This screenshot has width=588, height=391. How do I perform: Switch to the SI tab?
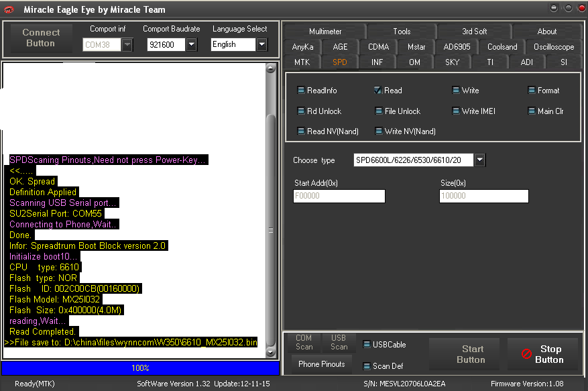tap(564, 62)
